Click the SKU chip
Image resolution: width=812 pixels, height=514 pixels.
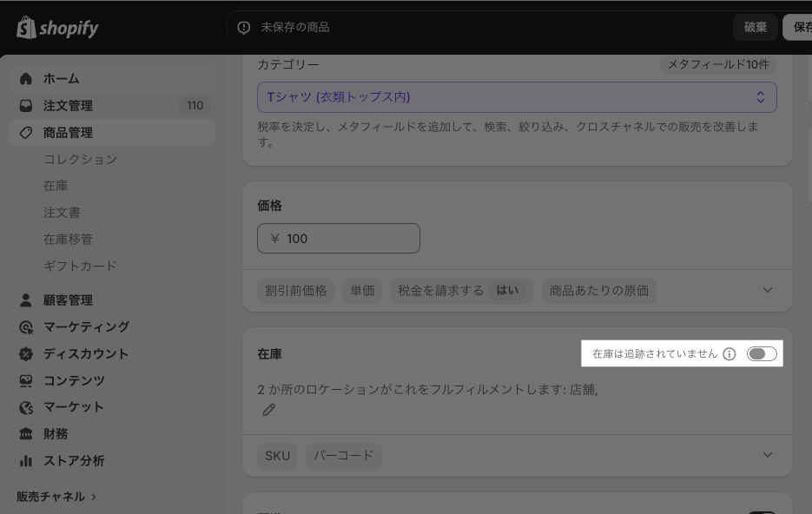278,456
